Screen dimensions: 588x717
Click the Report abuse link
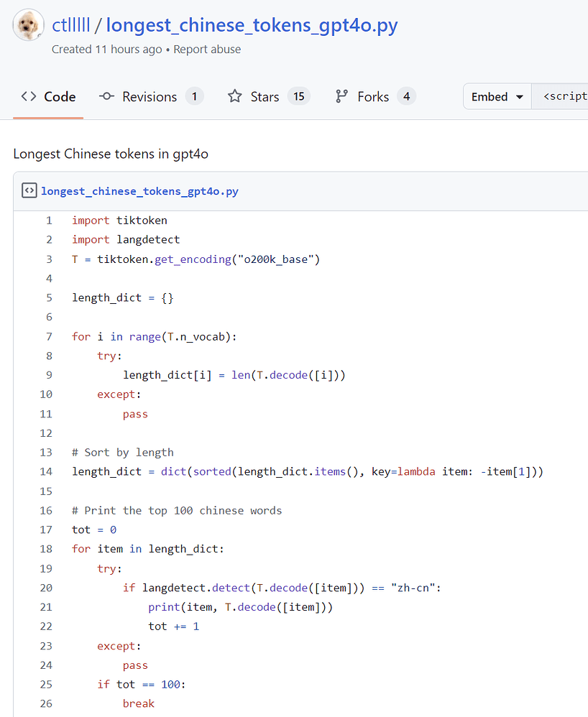(207, 50)
